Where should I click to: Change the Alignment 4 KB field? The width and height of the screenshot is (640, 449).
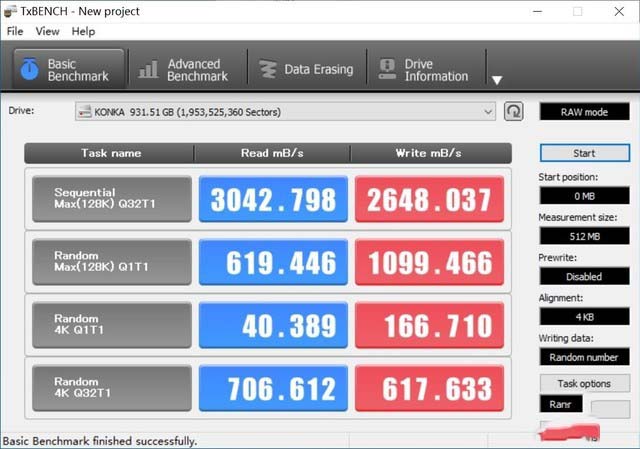[x=584, y=317]
